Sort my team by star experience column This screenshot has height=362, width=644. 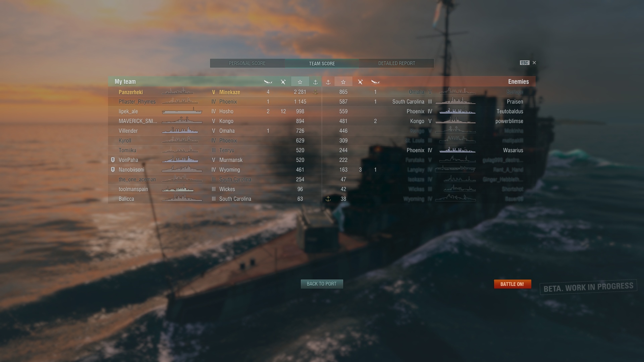point(300,81)
